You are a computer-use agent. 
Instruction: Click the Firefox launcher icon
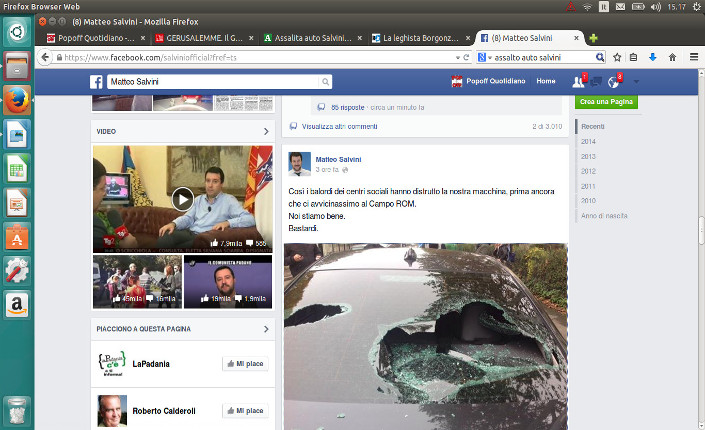pos(17,100)
